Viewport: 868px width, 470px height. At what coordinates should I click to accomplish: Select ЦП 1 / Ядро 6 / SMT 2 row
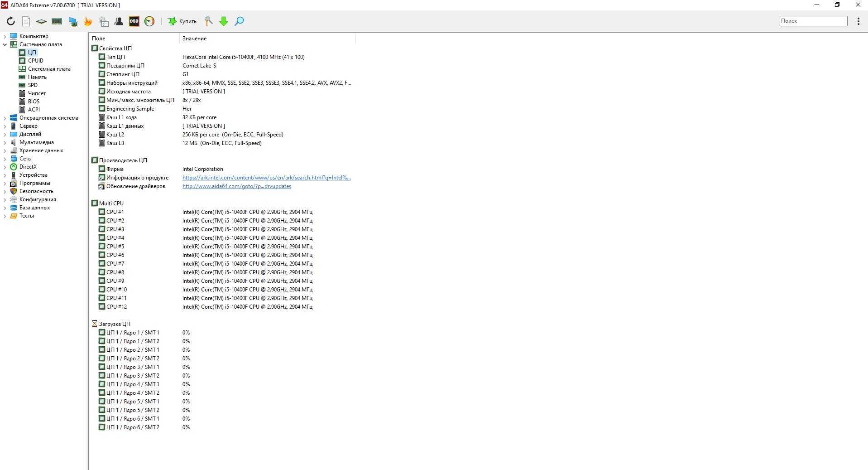click(x=222, y=427)
